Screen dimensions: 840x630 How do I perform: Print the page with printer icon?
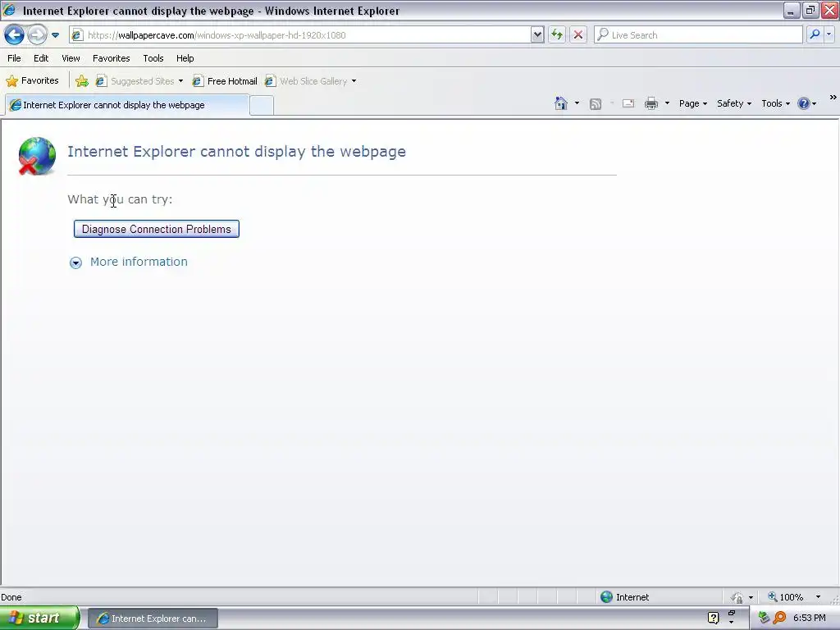pos(651,103)
